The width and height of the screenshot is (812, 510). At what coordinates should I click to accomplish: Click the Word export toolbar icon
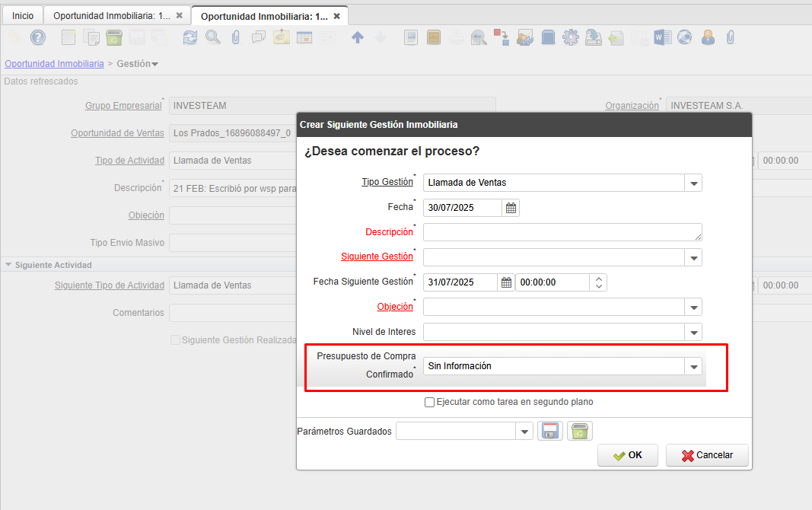pos(661,37)
